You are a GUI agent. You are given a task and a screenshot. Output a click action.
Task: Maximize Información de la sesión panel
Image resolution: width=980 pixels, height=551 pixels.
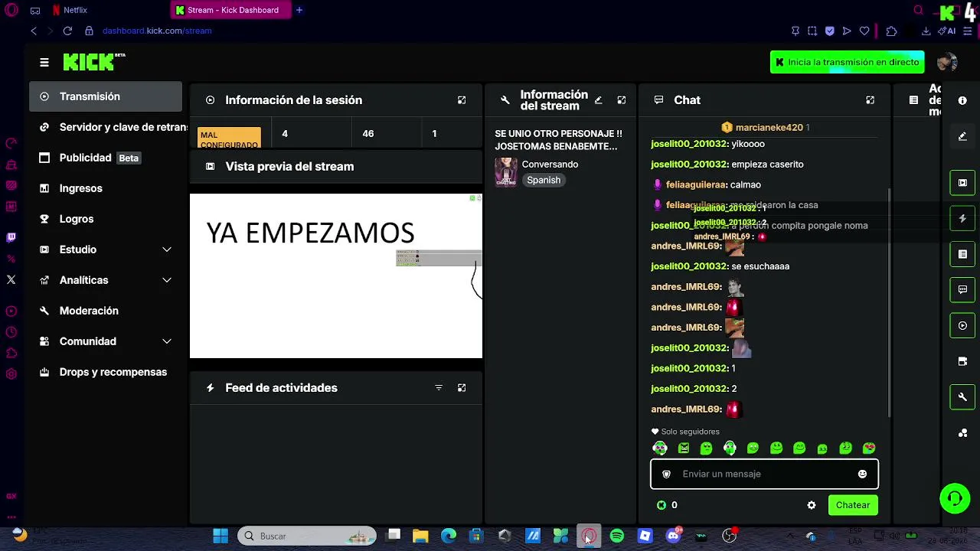pos(462,100)
